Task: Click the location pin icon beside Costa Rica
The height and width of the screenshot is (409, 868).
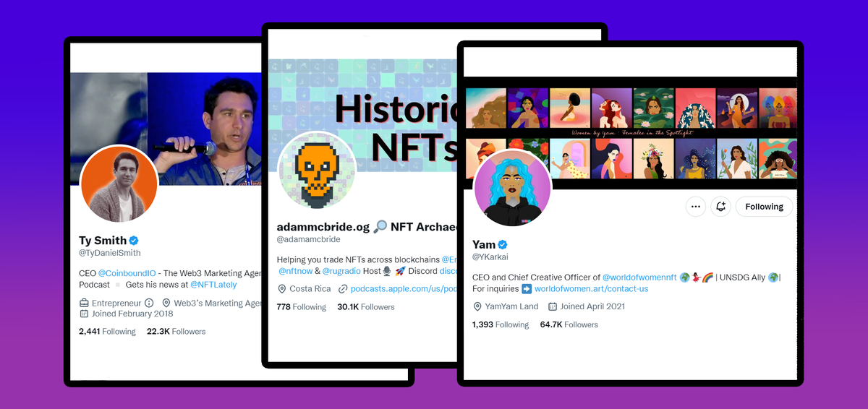Action: click(x=281, y=288)
